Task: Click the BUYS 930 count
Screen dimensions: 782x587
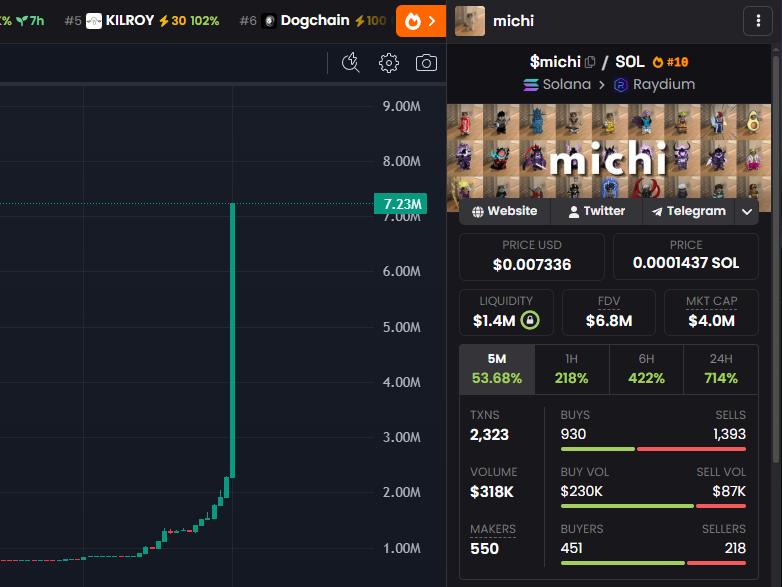Action: point(573,434)
